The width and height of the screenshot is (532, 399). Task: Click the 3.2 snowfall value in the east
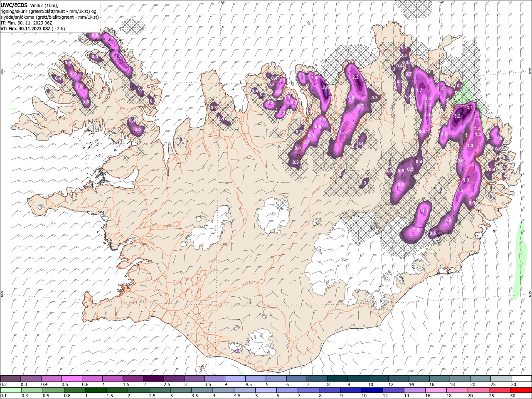457,116
